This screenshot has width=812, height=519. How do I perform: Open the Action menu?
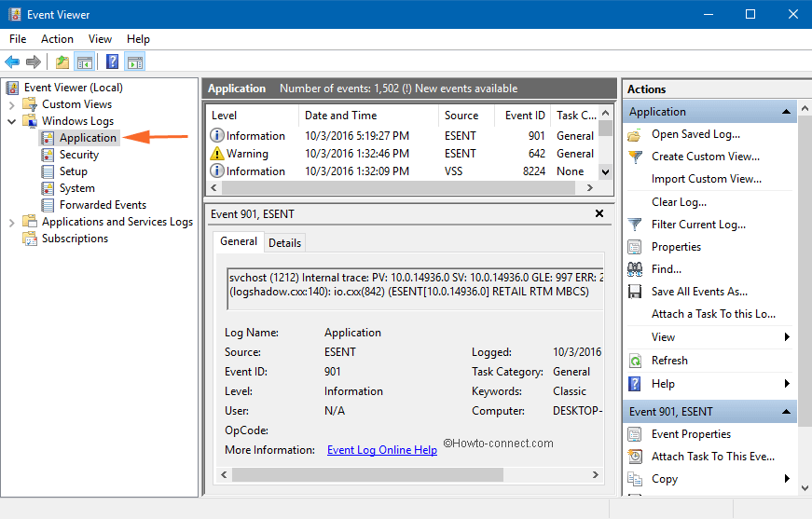57,39
